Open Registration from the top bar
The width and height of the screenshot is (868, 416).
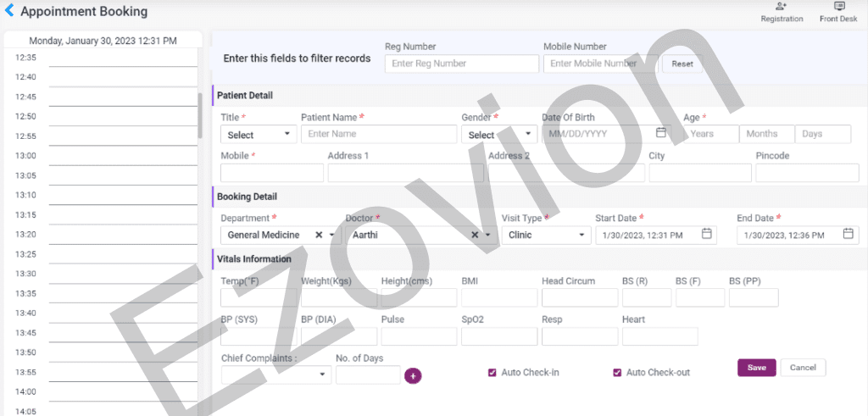coord(782,12)
